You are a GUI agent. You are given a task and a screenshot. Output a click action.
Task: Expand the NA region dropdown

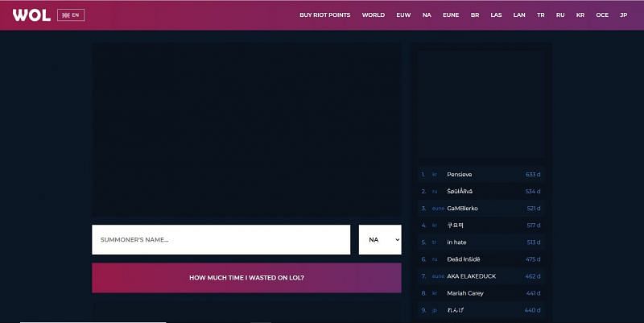(x=379, y=239)
